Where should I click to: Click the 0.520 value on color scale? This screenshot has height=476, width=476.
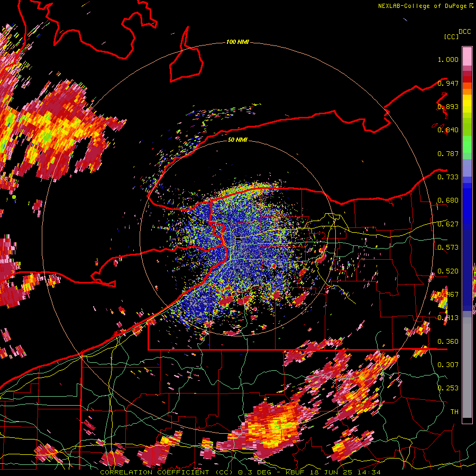[x=448, y=271]
